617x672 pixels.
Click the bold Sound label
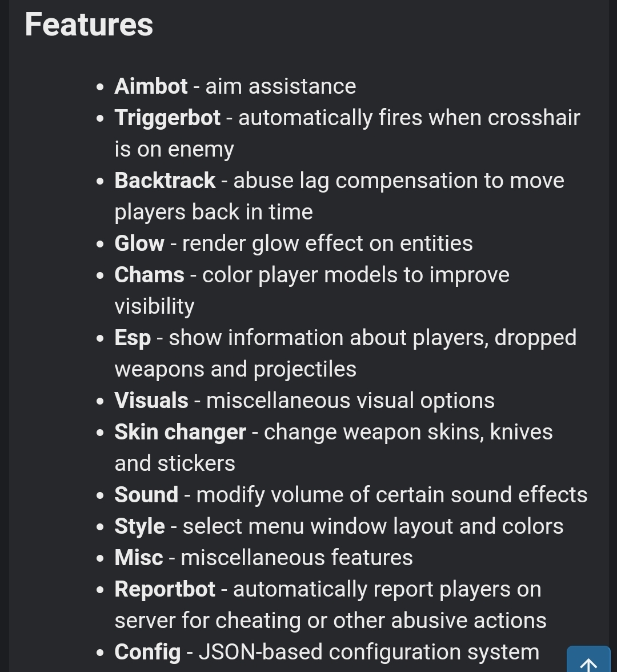point(146,495)
